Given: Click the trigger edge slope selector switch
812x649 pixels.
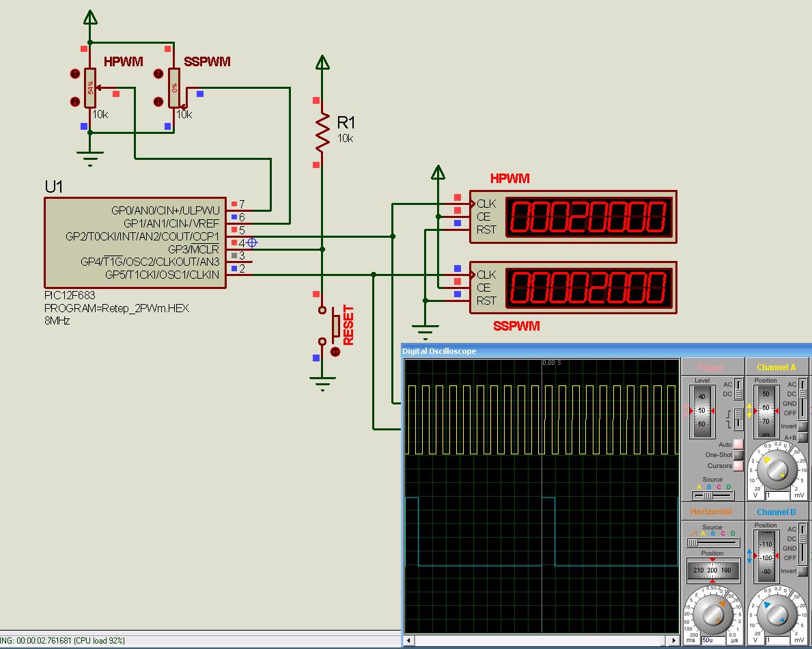Looking at the screenshot, I should [x=738, y=413].
